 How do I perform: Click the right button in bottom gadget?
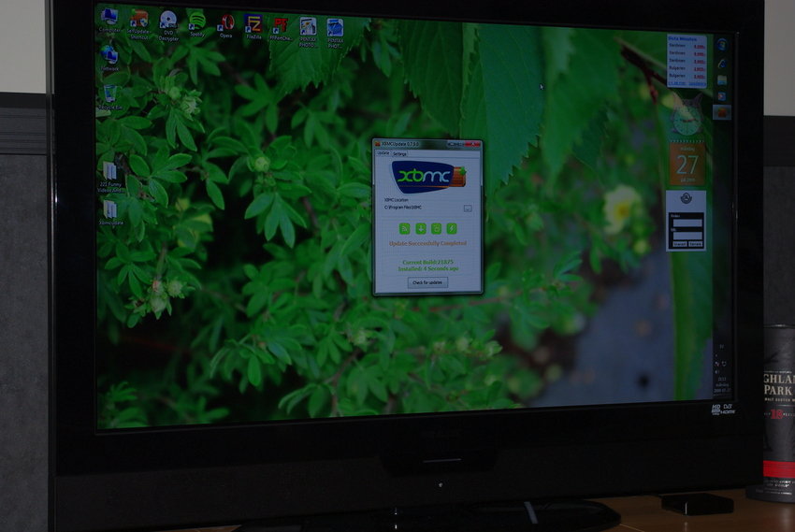click(x=696, y=244)
